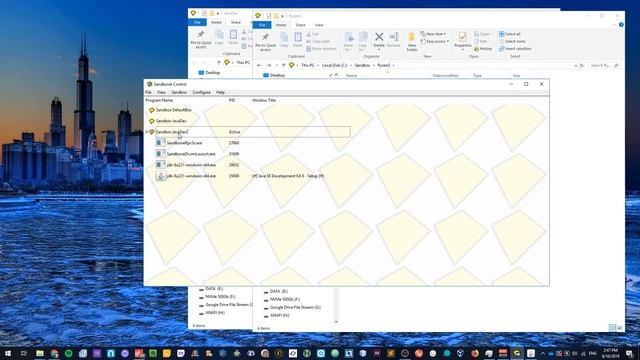Viewport: 640px width, 360px height.
Task: Click the icon of the SandboxieRpcSs.exe process
Action: tap(160, 143)
